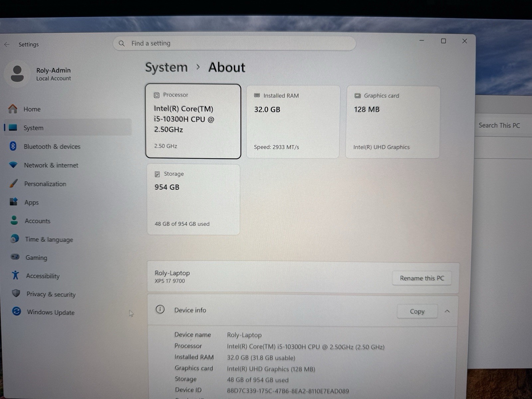
Task: Click the Privacy shield icon
Action: click(16, 293)
